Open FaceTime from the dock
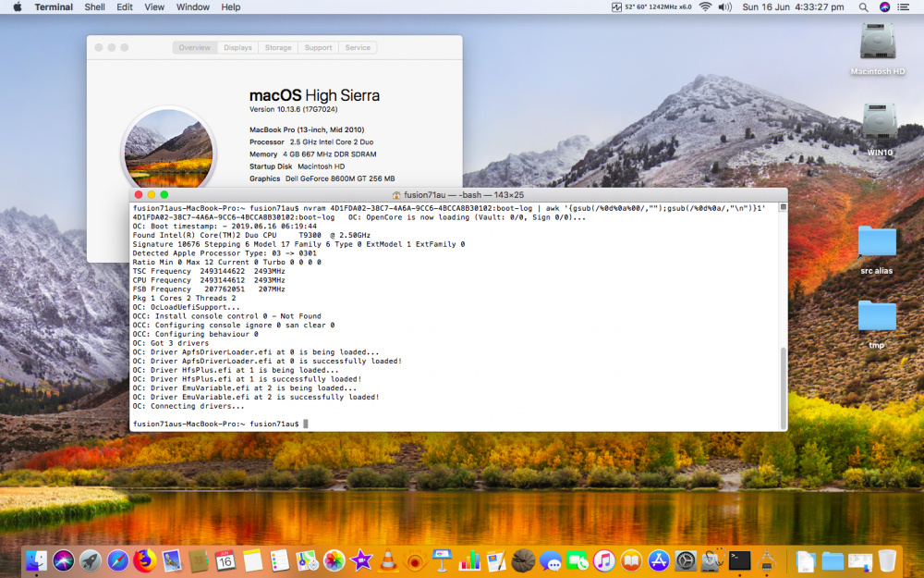 (x=577, y=560)
